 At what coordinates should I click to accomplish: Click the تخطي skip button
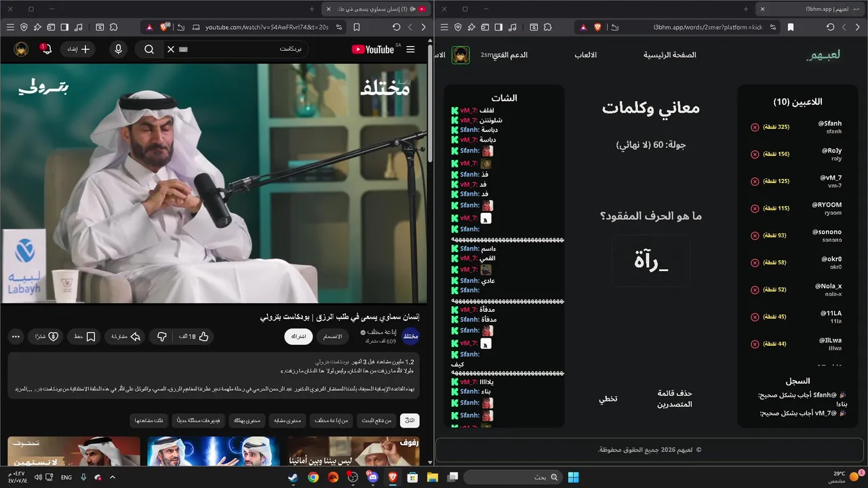[608, 399]
